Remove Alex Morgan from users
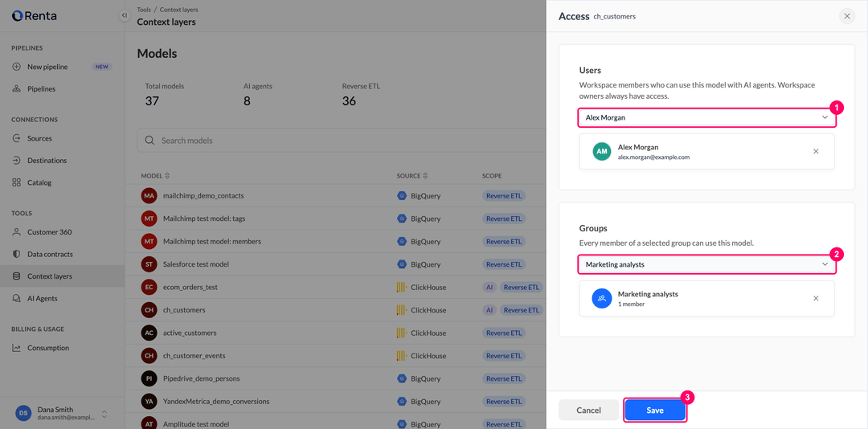 (816, 151)
